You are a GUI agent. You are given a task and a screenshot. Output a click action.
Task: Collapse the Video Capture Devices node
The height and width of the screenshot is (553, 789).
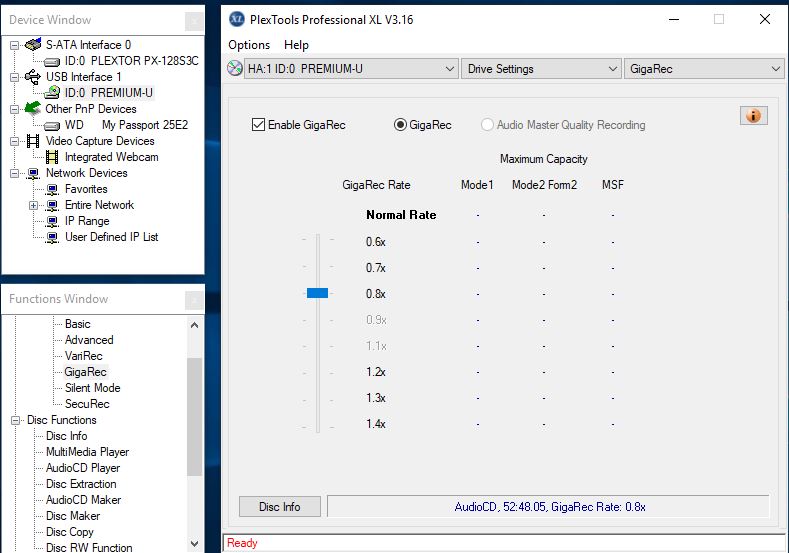click(15, 141)
